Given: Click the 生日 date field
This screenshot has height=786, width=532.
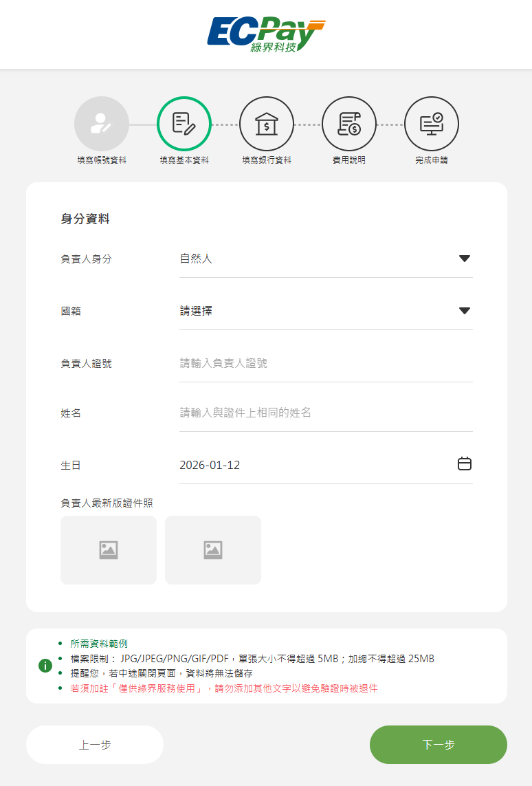Looking at the screenshot, I should point(309,465).
